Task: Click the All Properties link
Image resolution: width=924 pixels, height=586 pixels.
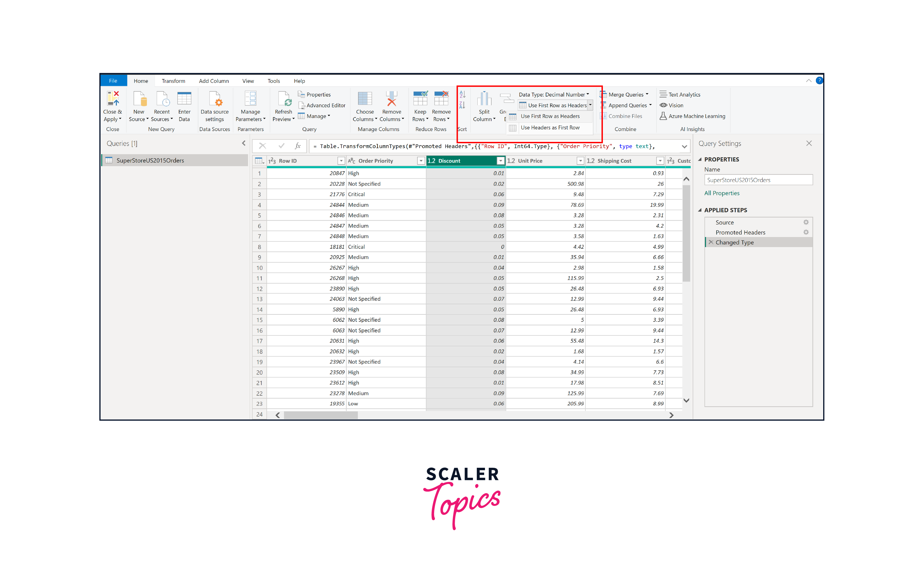Action: pos(721,193)
